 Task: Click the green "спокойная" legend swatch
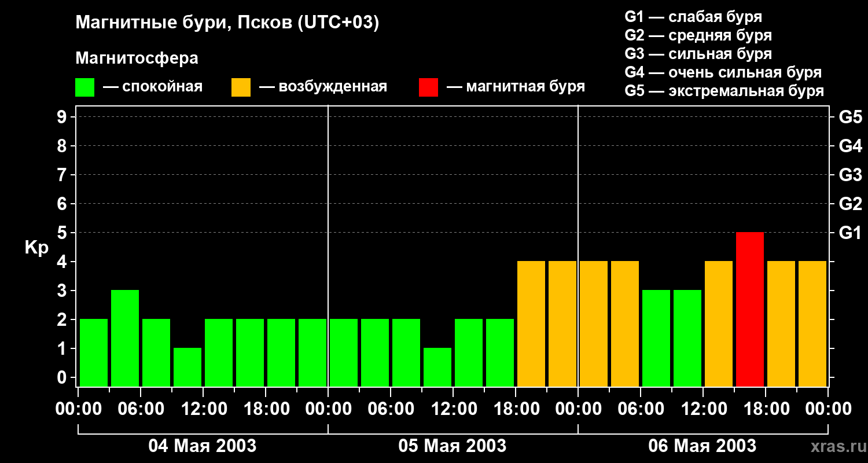(x=84, y=87)
